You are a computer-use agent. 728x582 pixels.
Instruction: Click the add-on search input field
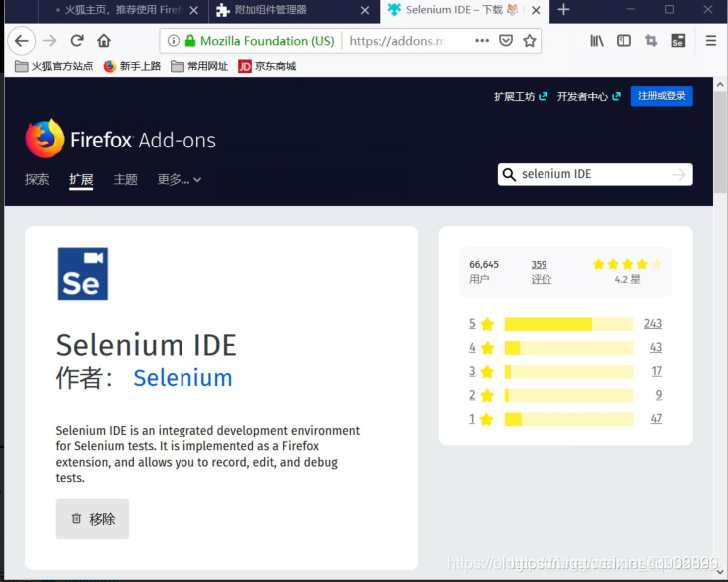pos(594,174)
